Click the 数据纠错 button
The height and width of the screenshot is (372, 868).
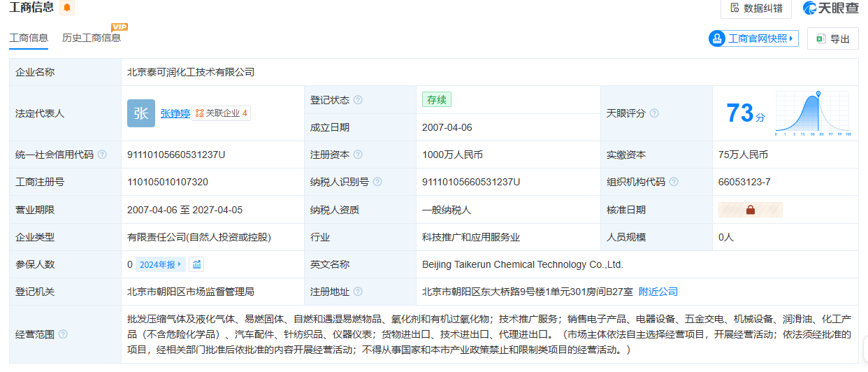tap(755, 8)
